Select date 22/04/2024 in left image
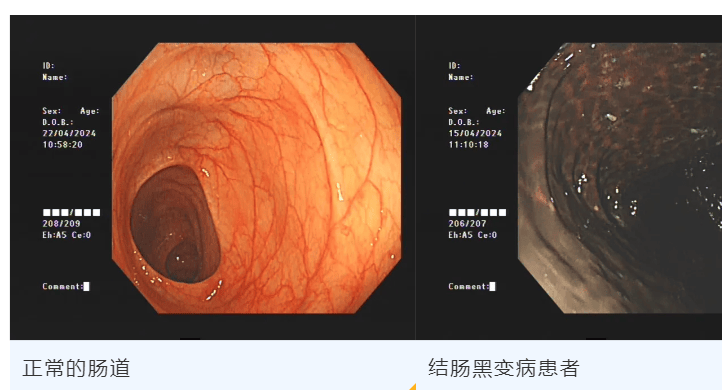 tap(69, 134)
